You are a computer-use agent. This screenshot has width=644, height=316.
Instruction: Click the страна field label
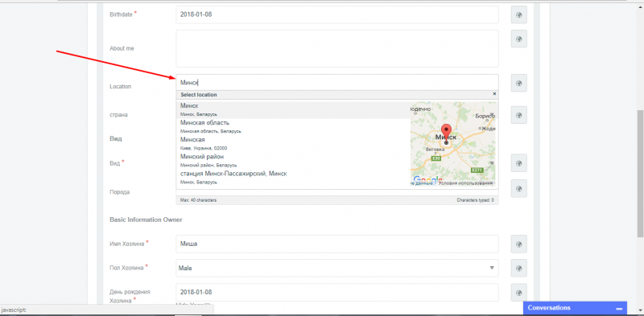[118, 115]
